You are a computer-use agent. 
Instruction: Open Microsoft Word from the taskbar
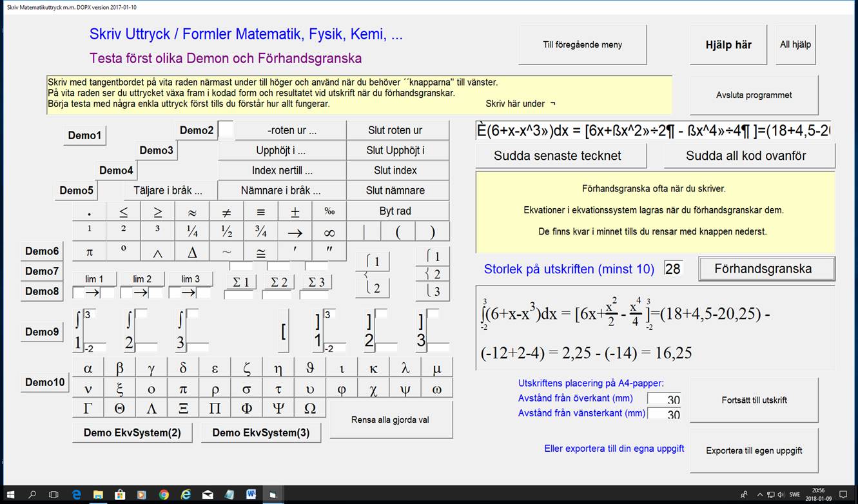pyautogui.click(x=251, y=494)
